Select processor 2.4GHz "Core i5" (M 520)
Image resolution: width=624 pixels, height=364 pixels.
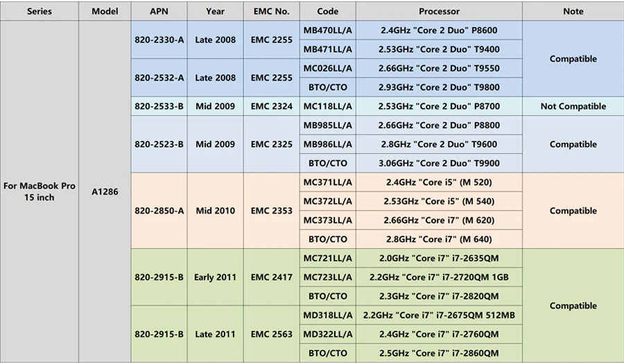tap(439, 182)
